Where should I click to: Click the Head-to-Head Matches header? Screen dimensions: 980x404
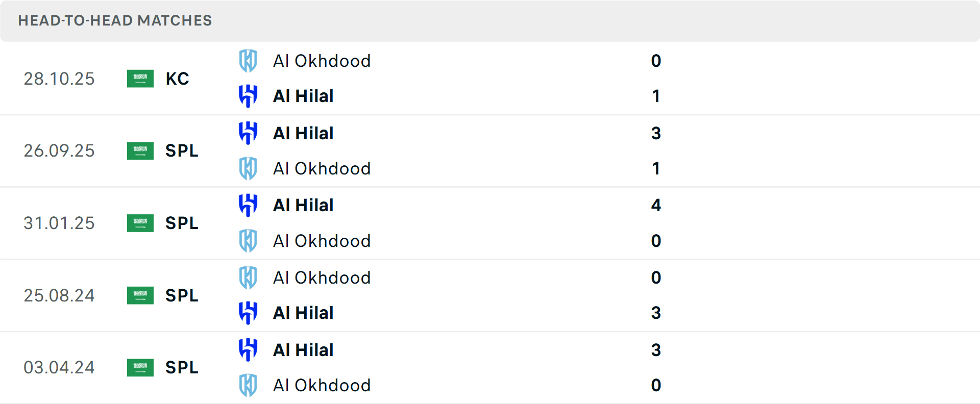click(x=115, y=20)
